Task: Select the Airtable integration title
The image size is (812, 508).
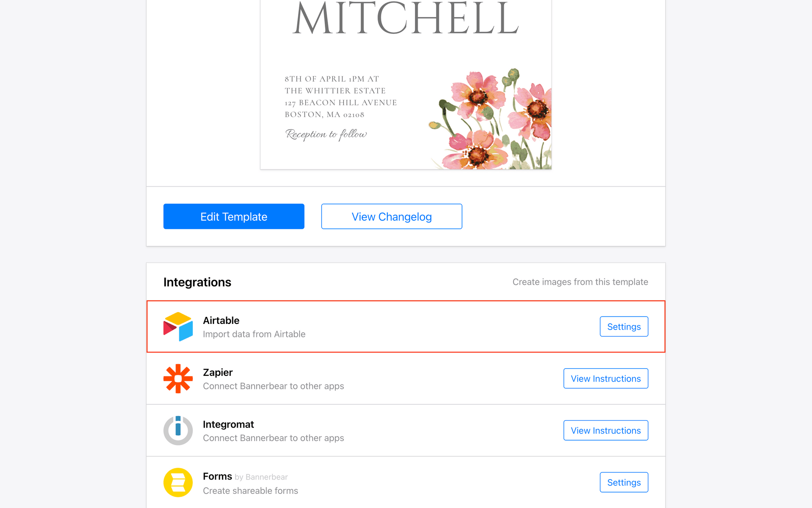Action: [x=221, y=321]
